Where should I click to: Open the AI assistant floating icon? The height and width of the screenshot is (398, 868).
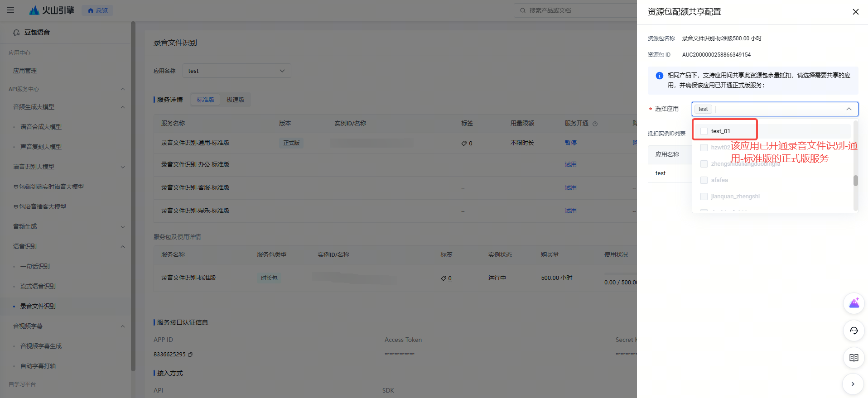(x=854, y=303)
